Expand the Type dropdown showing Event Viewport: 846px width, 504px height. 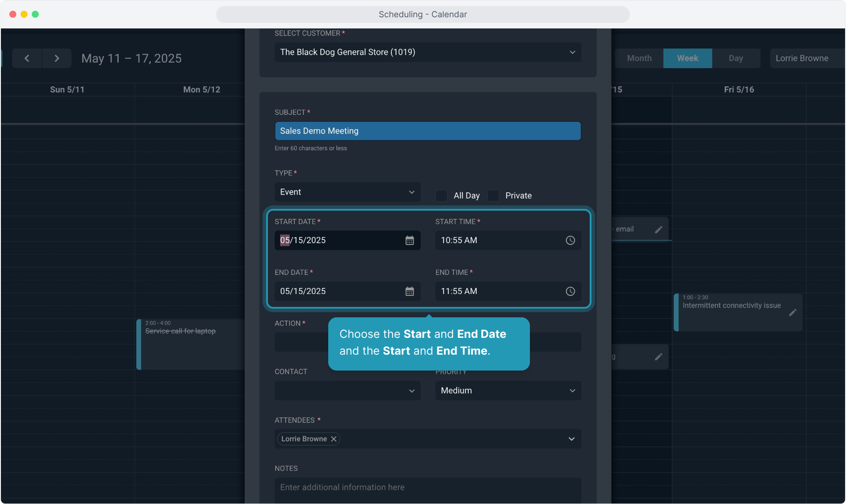click(x=347, y=192)
